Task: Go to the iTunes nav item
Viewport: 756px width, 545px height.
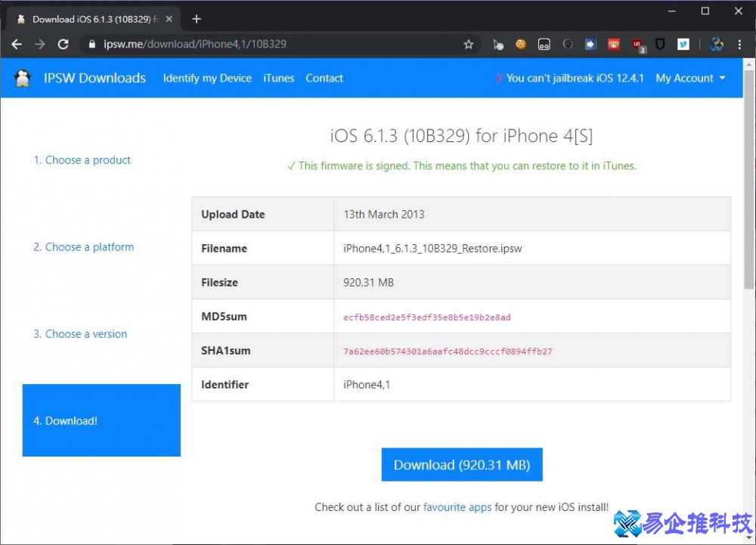Action: (278, 78)
